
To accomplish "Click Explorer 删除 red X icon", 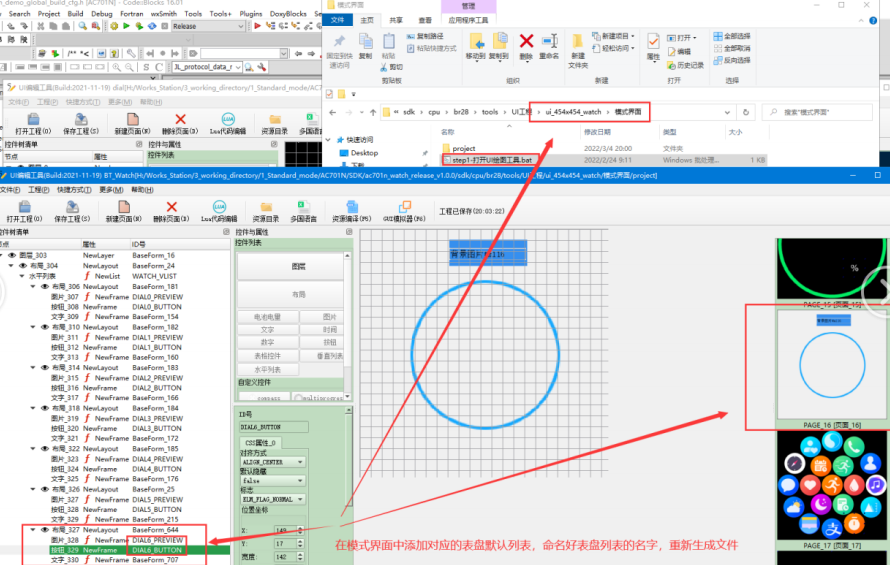I will coord(526,41).
